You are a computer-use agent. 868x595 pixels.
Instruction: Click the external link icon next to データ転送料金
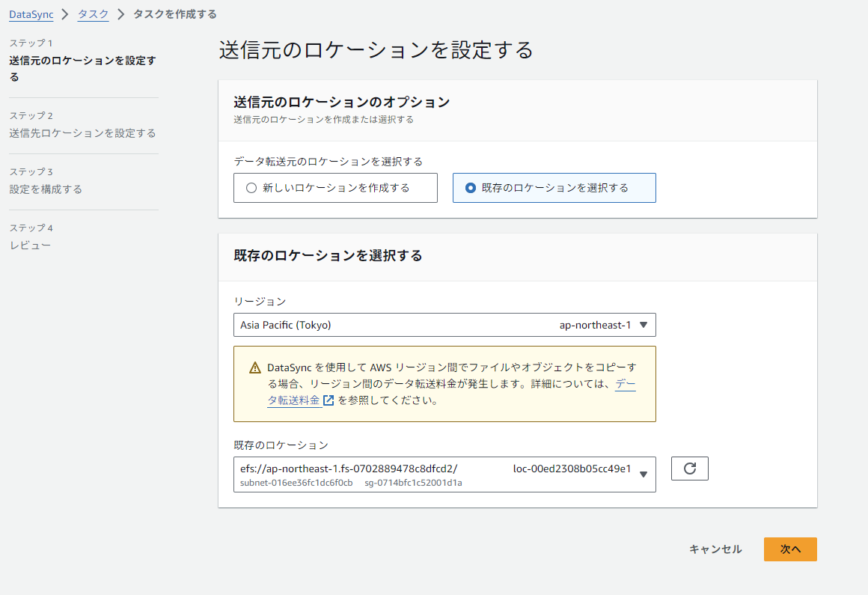328,400
